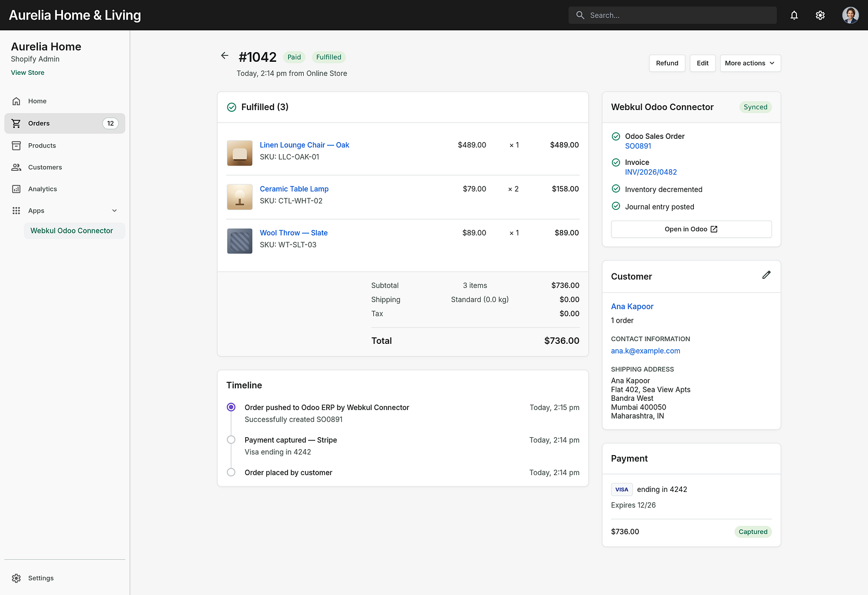This screenshot has height=595, width=868.
Task: Click the Aurelia Home & Living title
Action: click(75, 15)
